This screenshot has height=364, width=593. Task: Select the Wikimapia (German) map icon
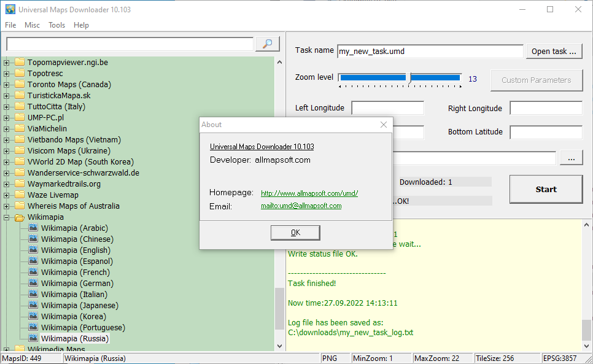pyautogui.click(x=33, y=283)
